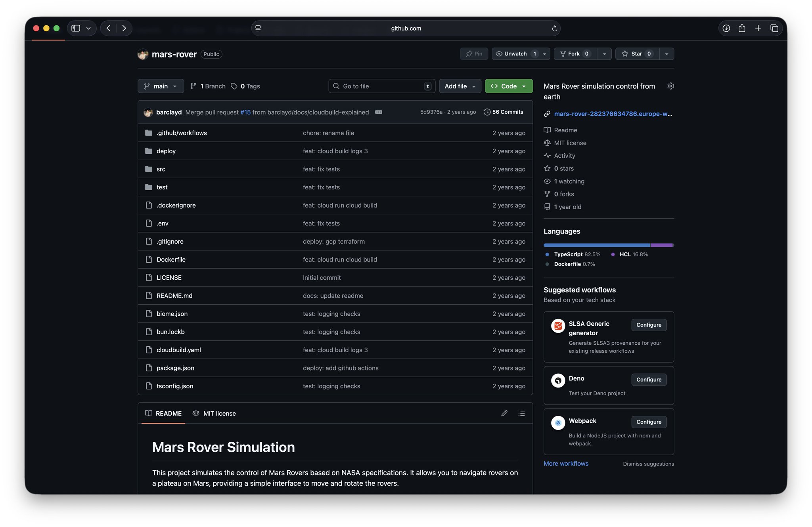Open the README outline list icon
The image size is (812, 527).
pyautogui.click(x=521, y=413)
